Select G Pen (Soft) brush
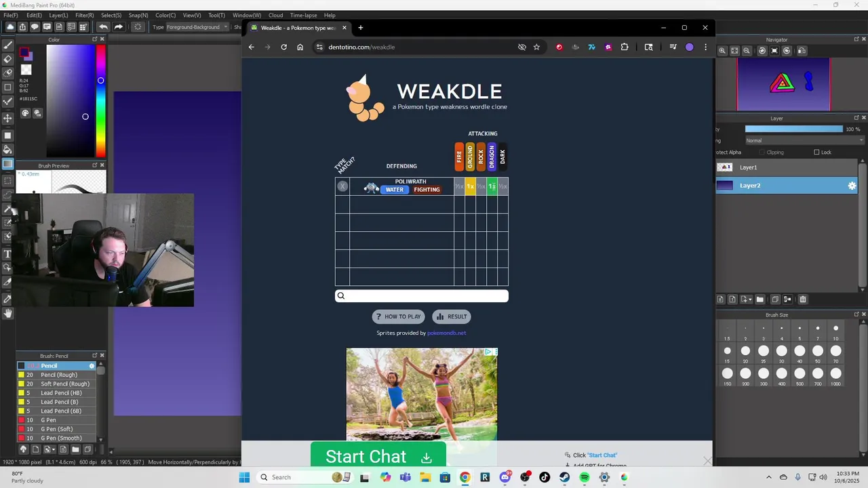This screenshot has width=868, height=488. (56, 429)
